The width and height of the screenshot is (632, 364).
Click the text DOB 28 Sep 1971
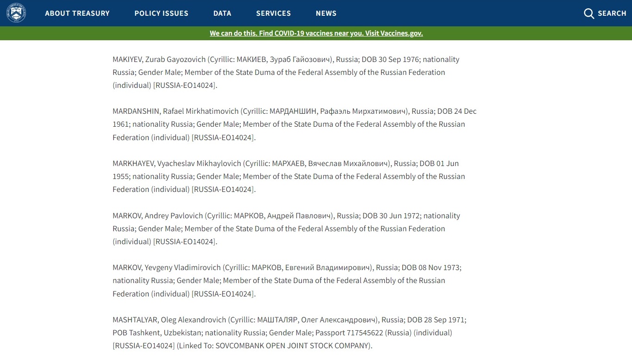(436, 320)
